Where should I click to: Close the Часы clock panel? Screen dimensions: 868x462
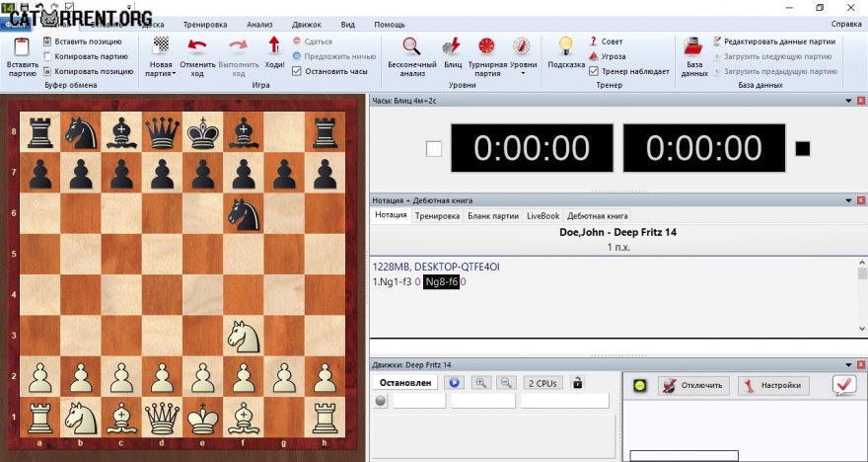[861, 101]
